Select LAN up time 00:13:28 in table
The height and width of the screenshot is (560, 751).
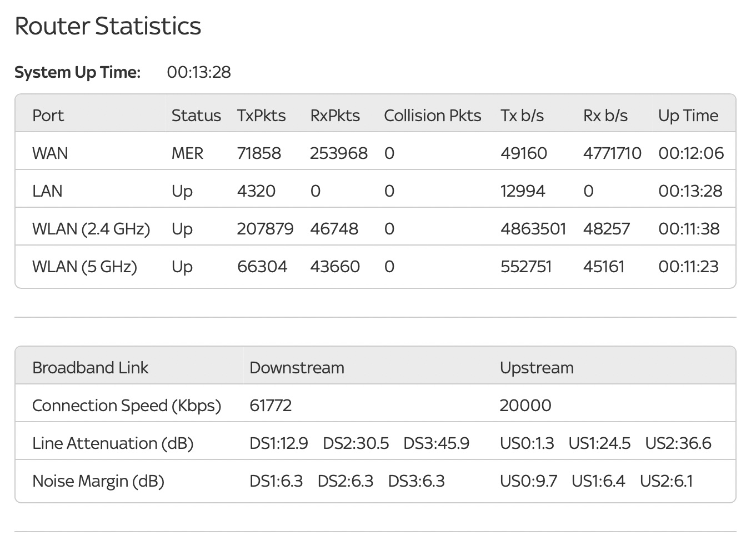(x=690, y=191)
